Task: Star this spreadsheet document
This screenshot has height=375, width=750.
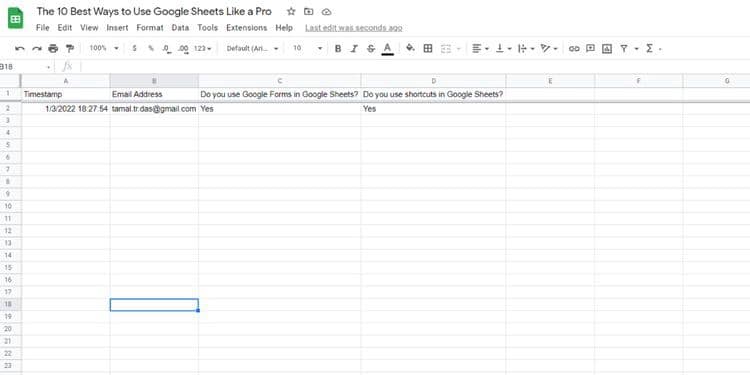Action: pyautogui.click(x=291, y=11)
